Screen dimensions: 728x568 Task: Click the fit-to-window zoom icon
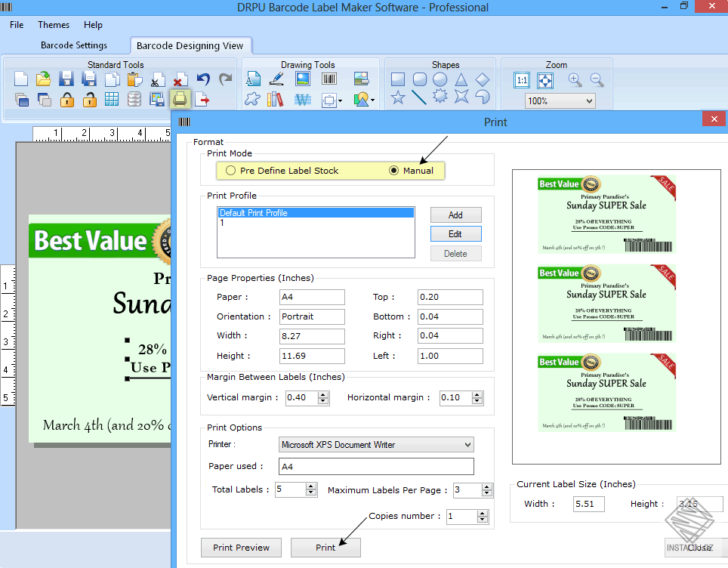pyautogui.click(x=544, y=80)
